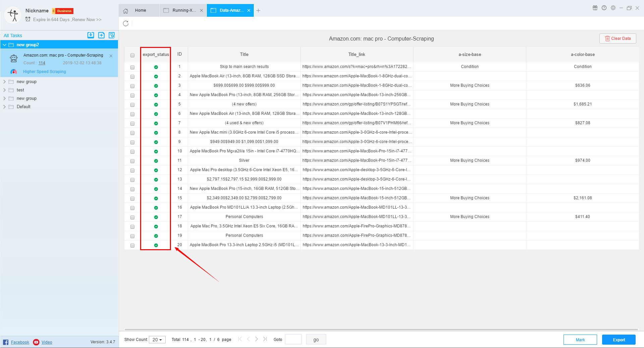Expand the second new group folder
The width and height of the screenshot is (644, 348).
click(x=5, y=98)
